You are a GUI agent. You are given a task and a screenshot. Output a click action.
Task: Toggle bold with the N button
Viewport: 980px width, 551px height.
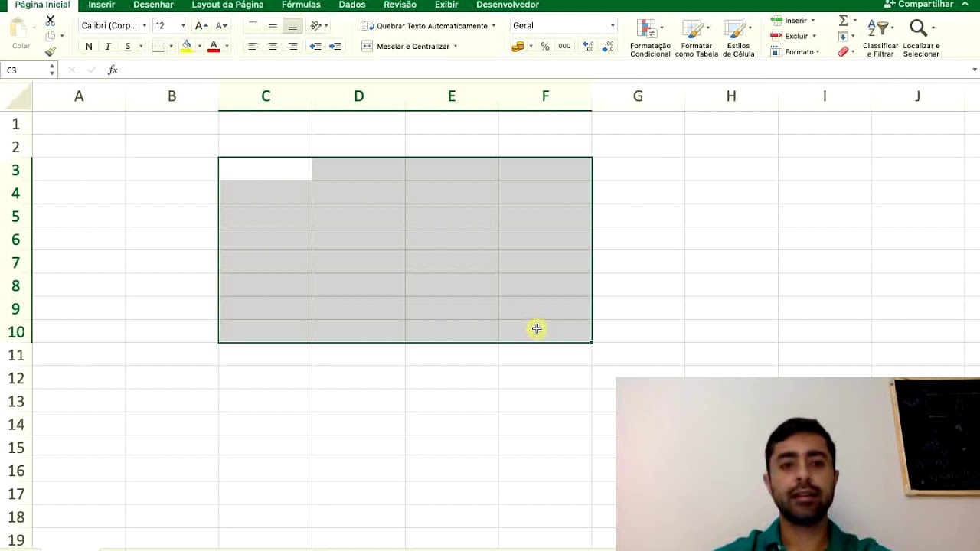pyautogui.click(x=88, y=47)
